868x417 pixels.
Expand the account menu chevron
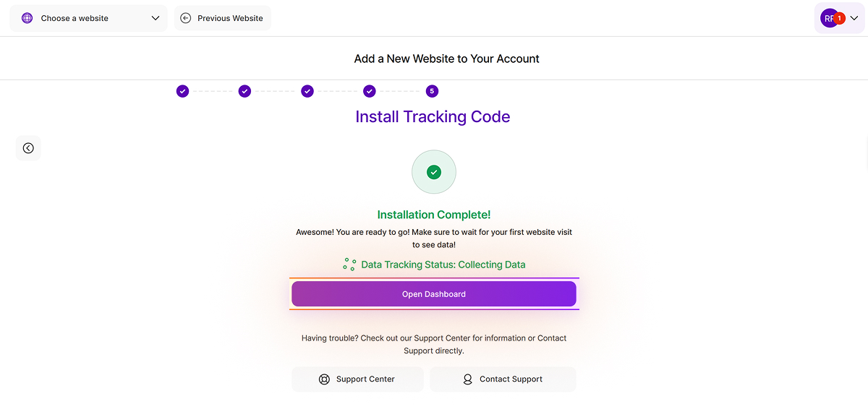click(854, 18)
